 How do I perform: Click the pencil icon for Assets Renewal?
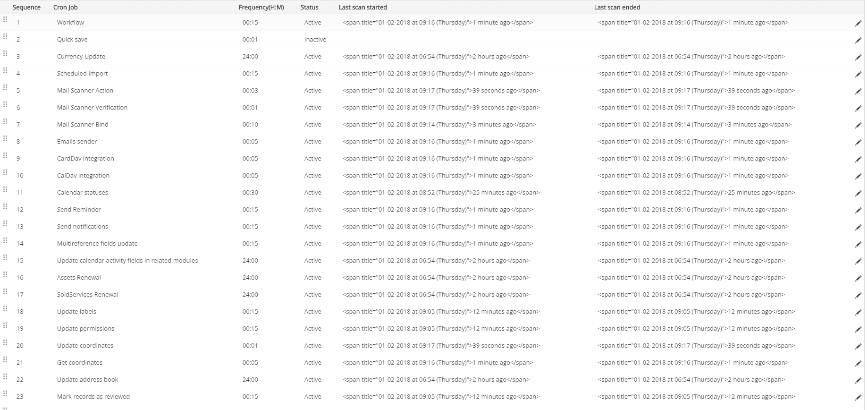[858, 278]
